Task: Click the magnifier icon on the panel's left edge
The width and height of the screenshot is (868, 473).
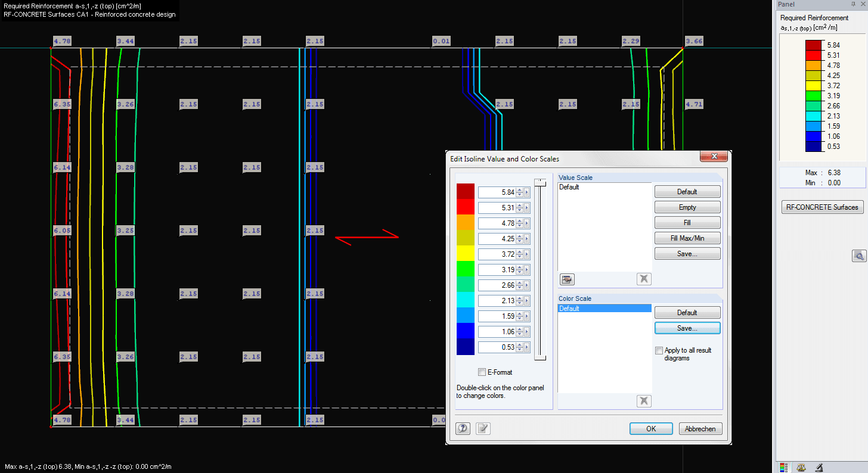Action: tap(859, 255)
